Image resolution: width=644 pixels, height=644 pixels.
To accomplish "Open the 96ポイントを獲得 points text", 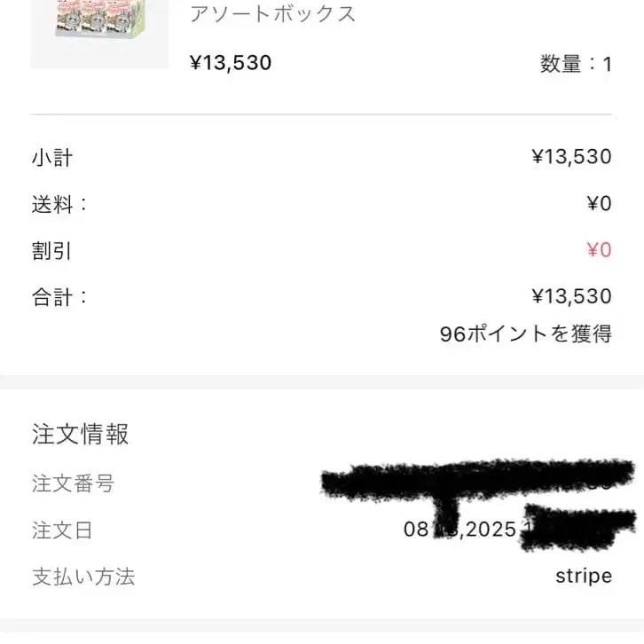I will point(525,334).
